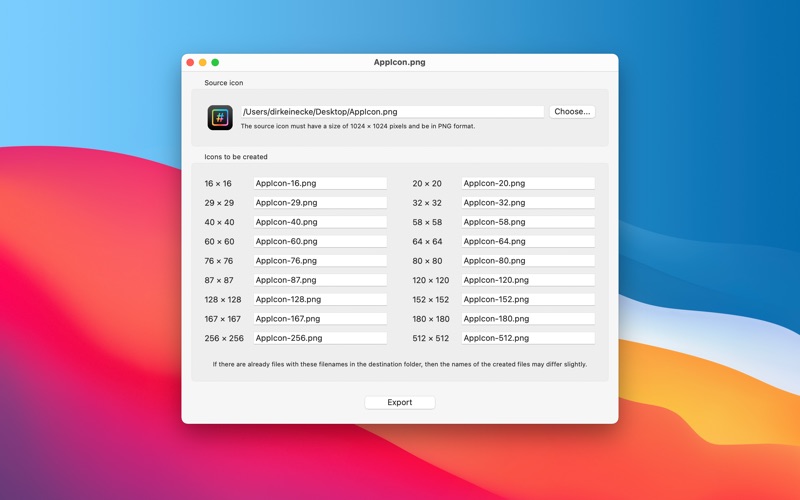Click the 167 × 167 size label
Screen dimensions: 800x500
click(222, 319)
